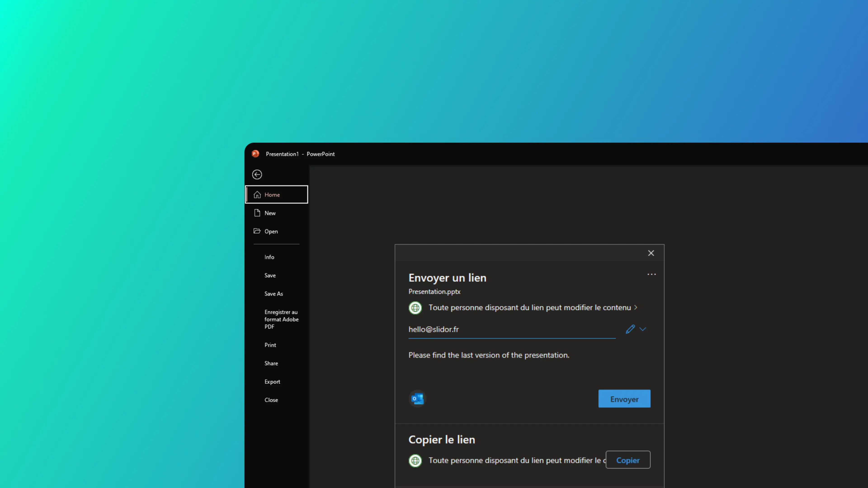868x488 pixels.
Task: Go to the Open menu item
Action: pyautogui.click(x=271, y=231)
